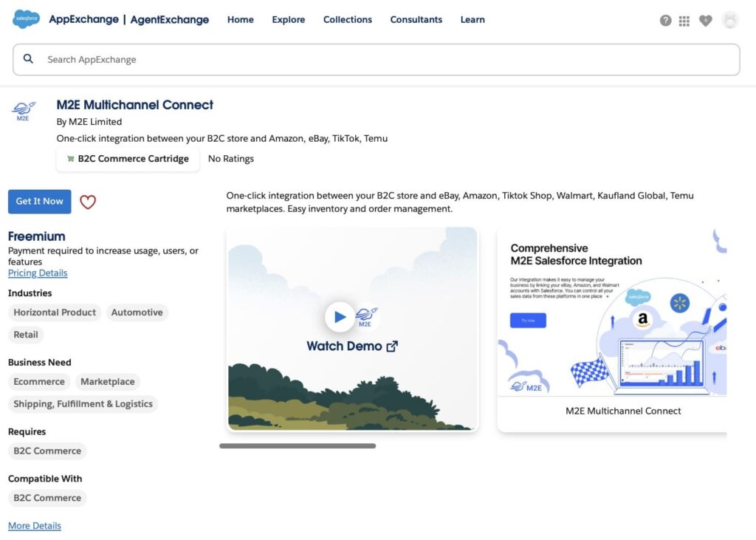The height and width of the screenshot is (540, 756).
Task: Open the Explore menu
Action: pyautogui.click(x=288, y=20)
